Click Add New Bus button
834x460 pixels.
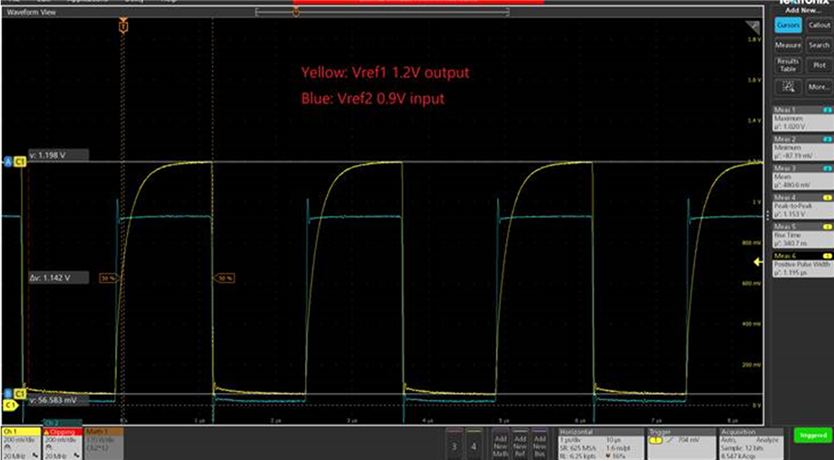[x=539, y=443]
